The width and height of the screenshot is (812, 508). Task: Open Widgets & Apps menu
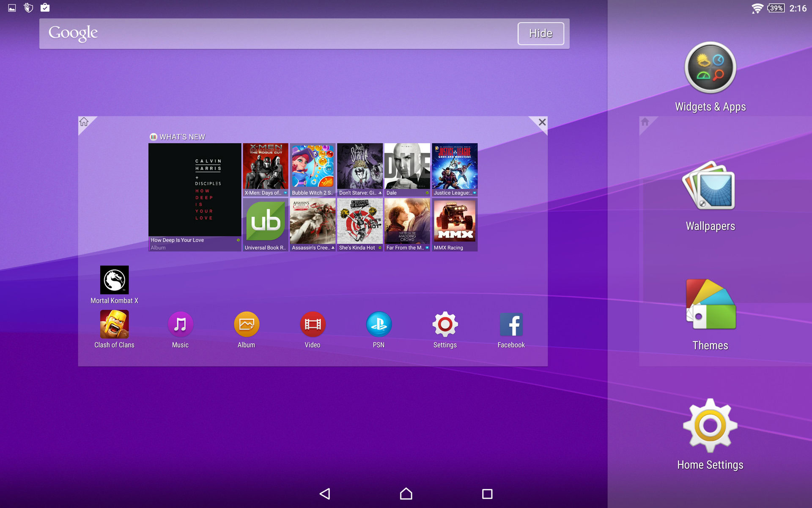tap(710, 69)
